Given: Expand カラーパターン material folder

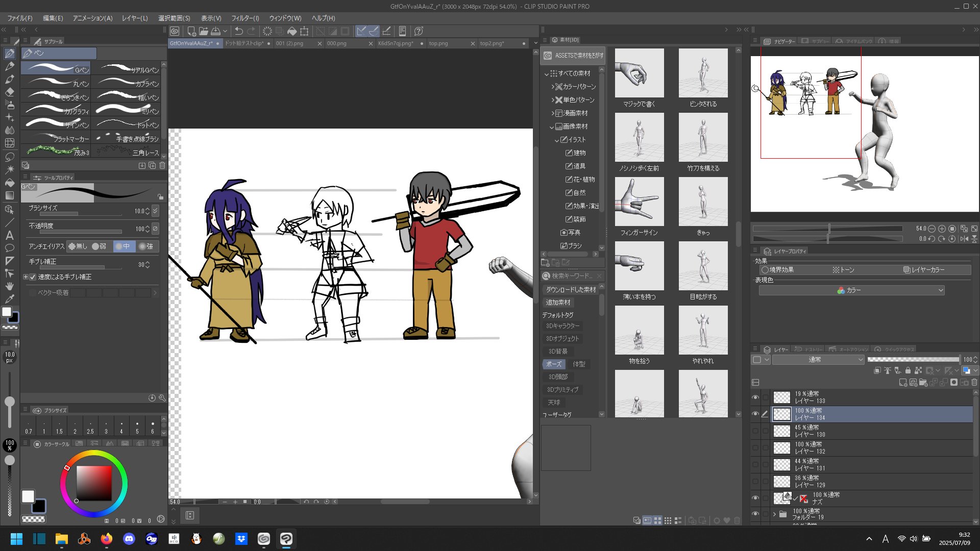Looking at the screenshot, I should pyautogui.click(x=552, y=87).
